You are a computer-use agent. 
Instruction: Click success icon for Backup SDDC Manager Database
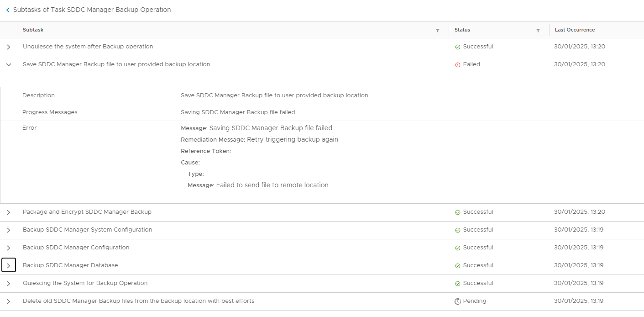458,266
